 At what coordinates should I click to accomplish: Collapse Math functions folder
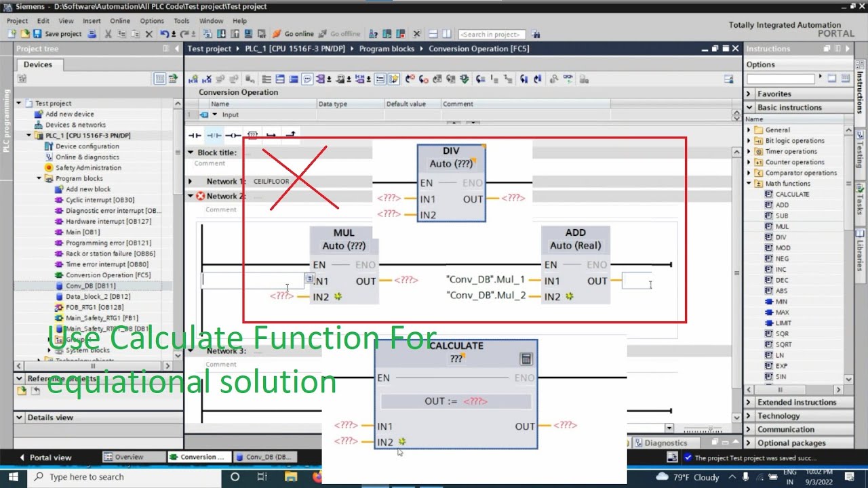pyautogui.click(x=749, y=184)
